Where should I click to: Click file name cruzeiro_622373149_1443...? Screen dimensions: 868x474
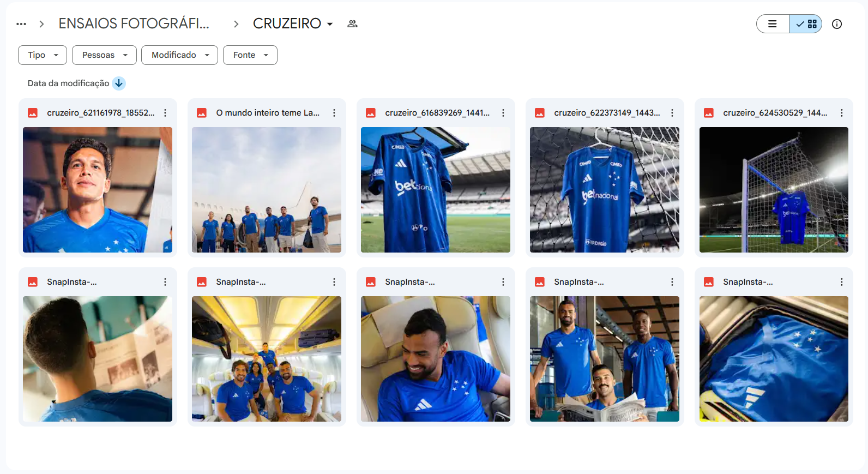[x=607, y=113]
